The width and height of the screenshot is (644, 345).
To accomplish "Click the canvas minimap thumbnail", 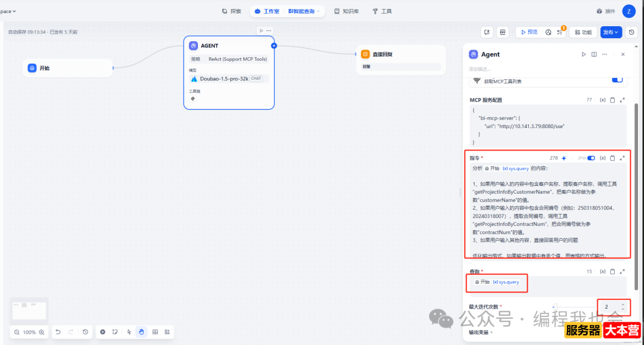I will (29, 310).
